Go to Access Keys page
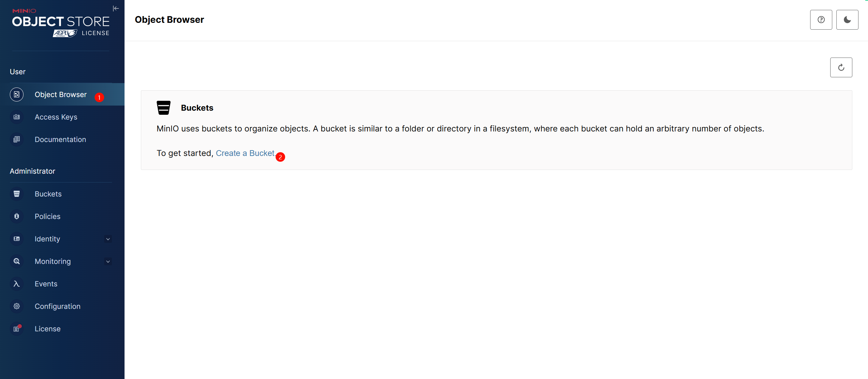 (56, 117)
